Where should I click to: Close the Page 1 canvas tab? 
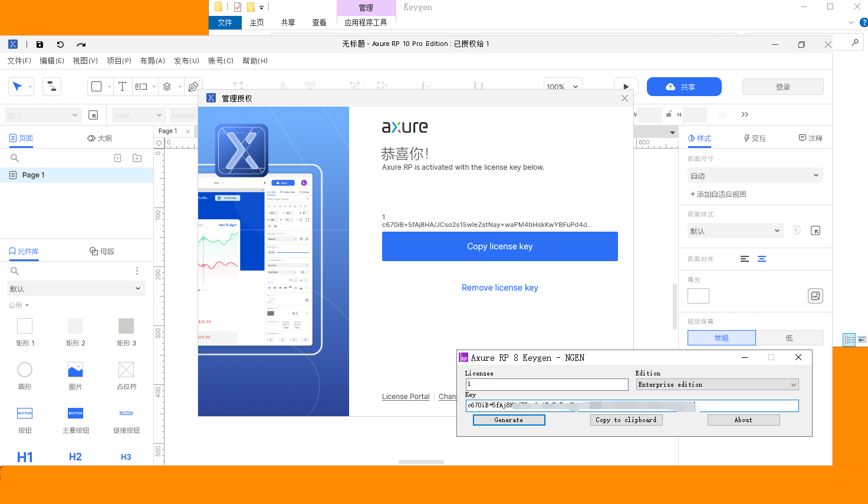(x=188, y=131)
